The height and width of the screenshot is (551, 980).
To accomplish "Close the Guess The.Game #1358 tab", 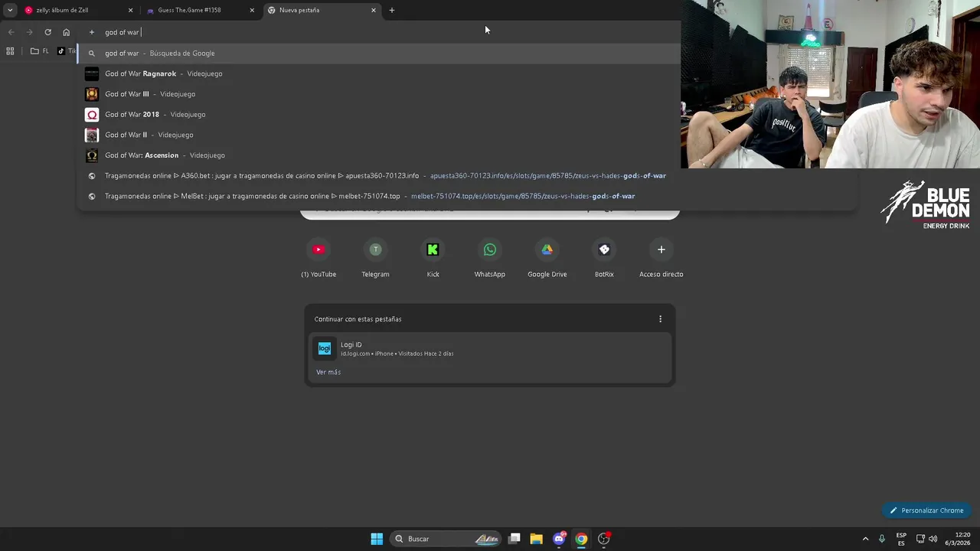I will click(252, 10).
